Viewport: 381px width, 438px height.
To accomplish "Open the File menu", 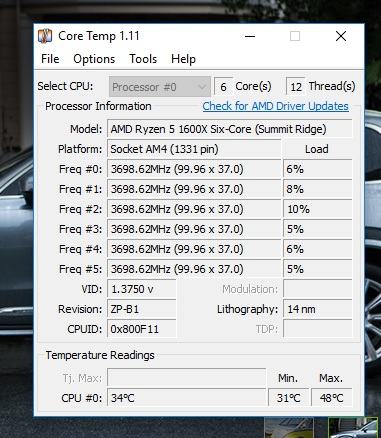I will click(x=50, y=59).
